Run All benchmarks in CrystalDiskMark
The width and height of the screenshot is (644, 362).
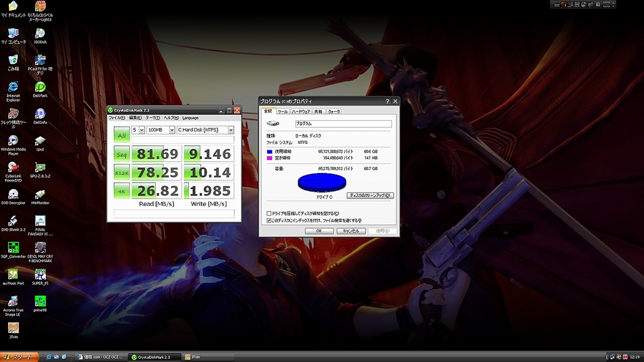click(x=121, y=134)
